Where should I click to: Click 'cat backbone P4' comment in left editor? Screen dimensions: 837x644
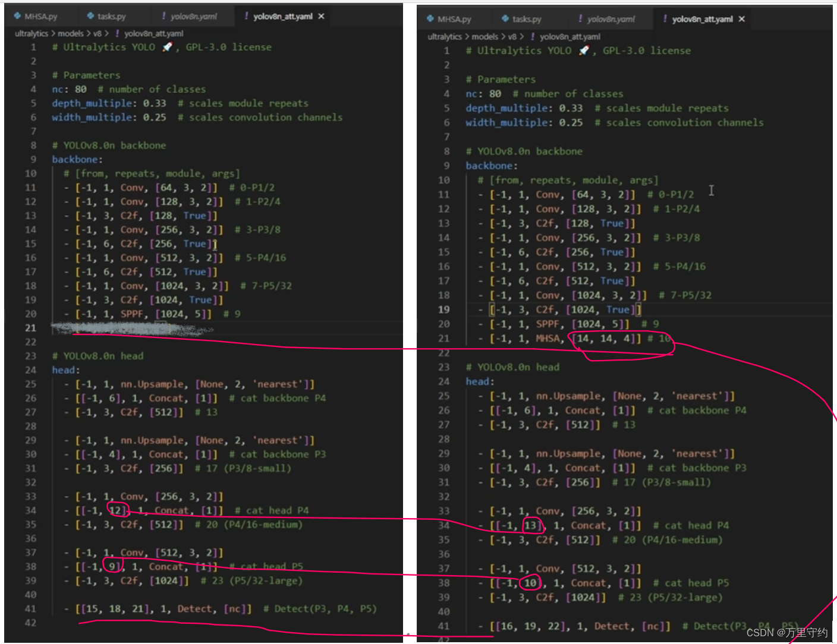[x=278, y=398]
